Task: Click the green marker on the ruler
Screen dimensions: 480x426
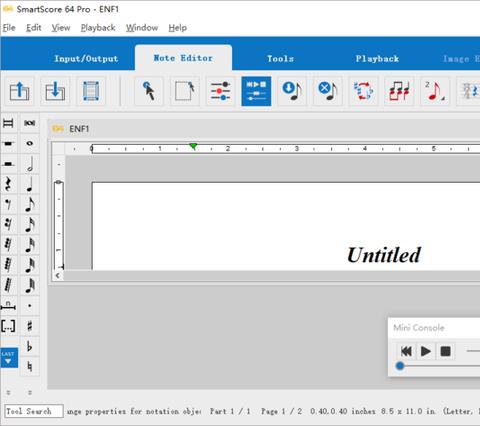Action: (x=193, y=146)
